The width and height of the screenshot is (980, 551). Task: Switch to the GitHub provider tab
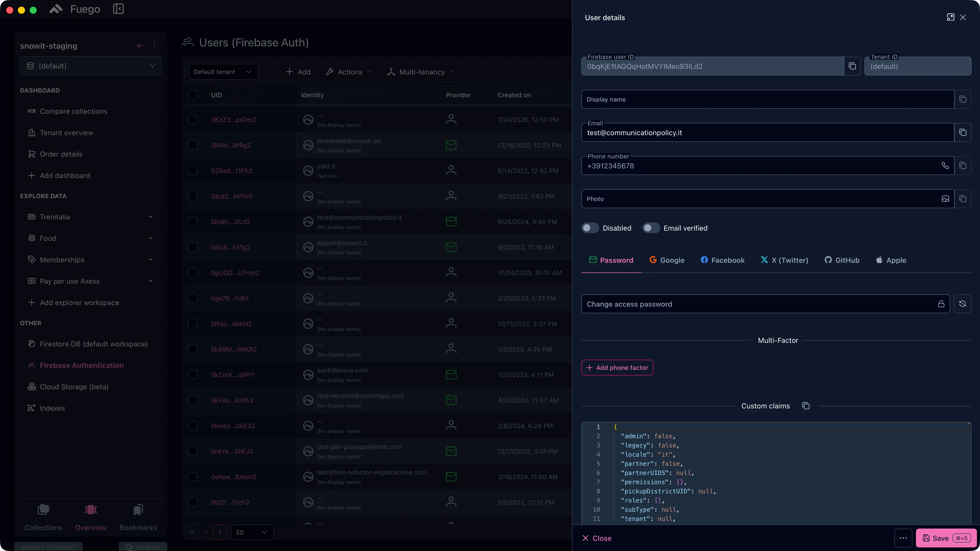(x=842, y=260)
